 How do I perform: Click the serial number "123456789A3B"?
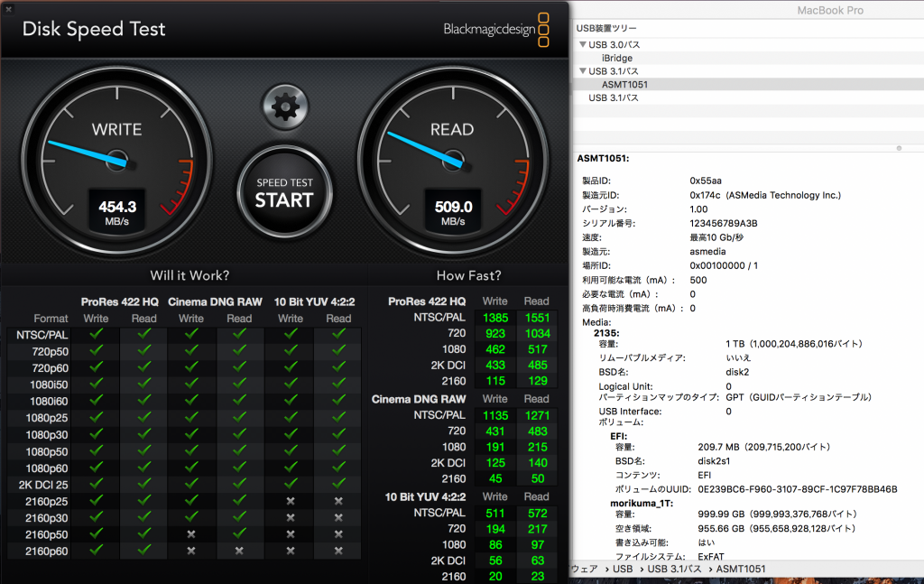click(x=724, y=223)
